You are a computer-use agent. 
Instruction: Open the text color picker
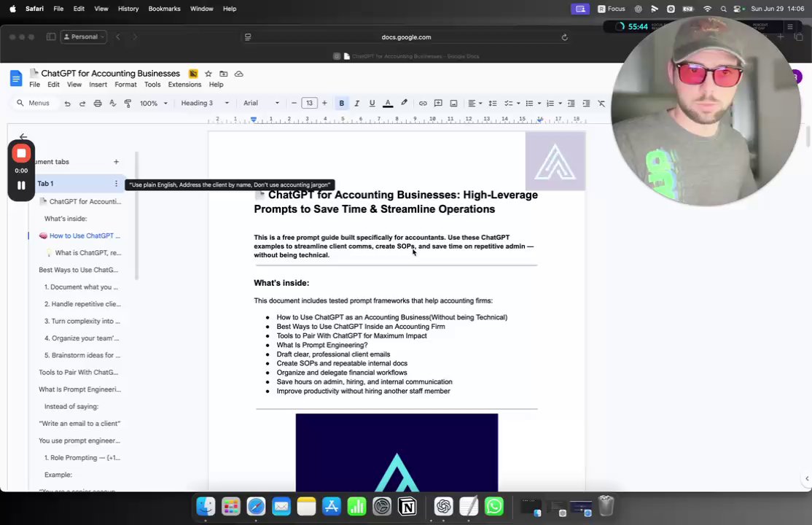click(x=388, y=103)
